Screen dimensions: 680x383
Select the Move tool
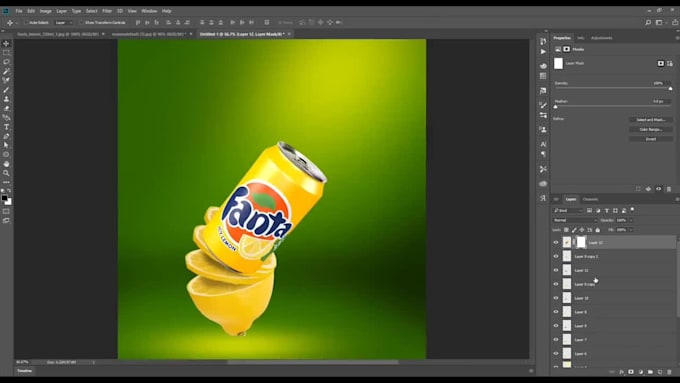pyautogui.click(x=6, y=43)
